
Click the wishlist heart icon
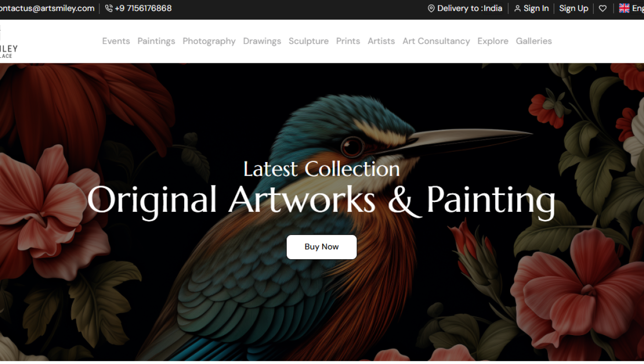coord(603,8)
